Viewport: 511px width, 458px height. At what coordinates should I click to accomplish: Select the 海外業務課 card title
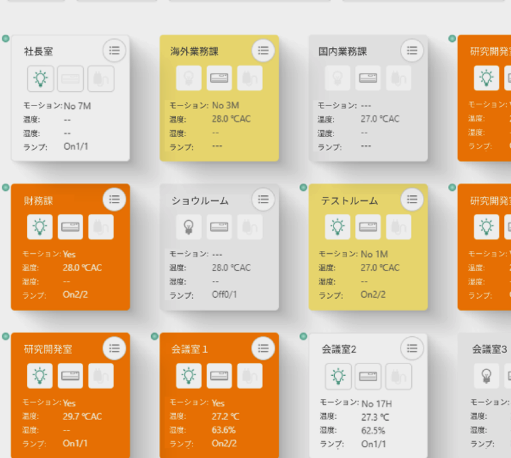(194, 51)
